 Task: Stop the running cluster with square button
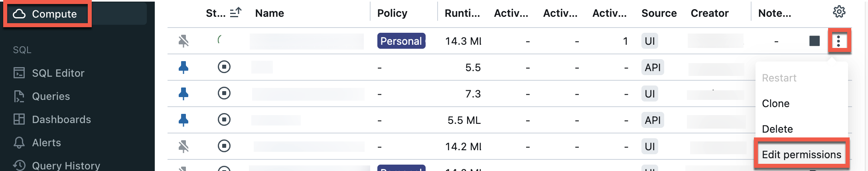815,41
